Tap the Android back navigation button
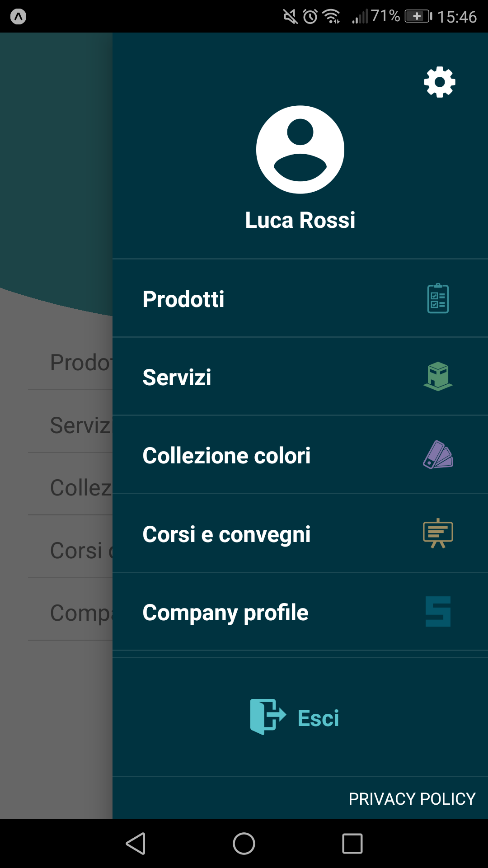Viewport: 488px width, 868px height. click(x=136, y=844)
